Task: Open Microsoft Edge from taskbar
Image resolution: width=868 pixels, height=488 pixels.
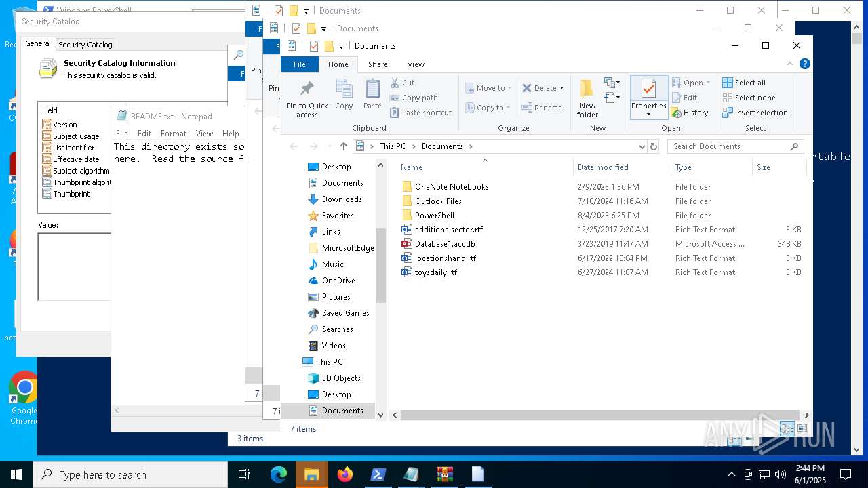Action: [279, 474]
